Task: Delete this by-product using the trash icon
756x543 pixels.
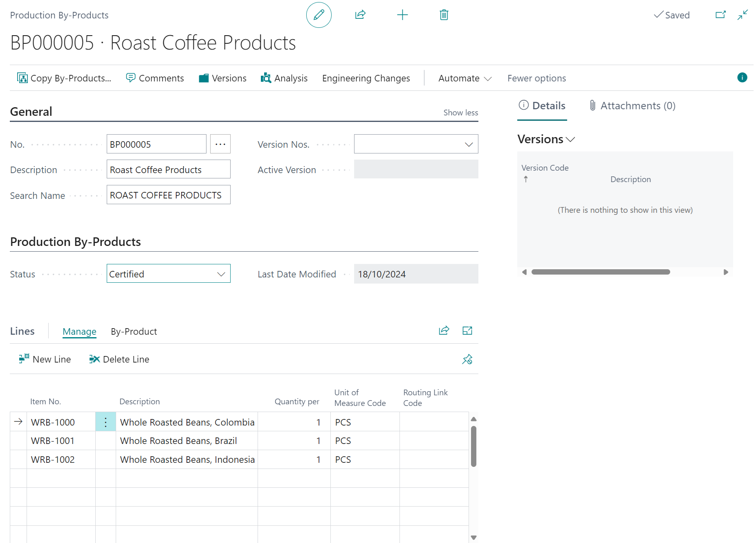Action: [444, 15]
